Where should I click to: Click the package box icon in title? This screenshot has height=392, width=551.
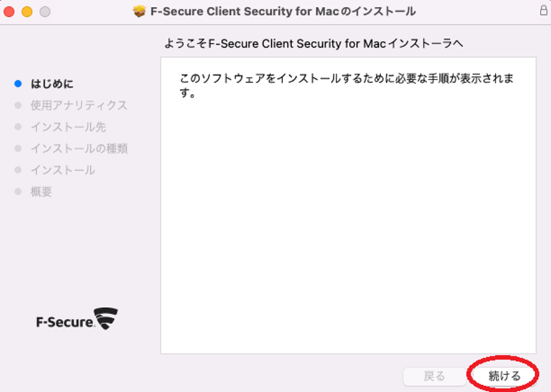pos(139,12)
